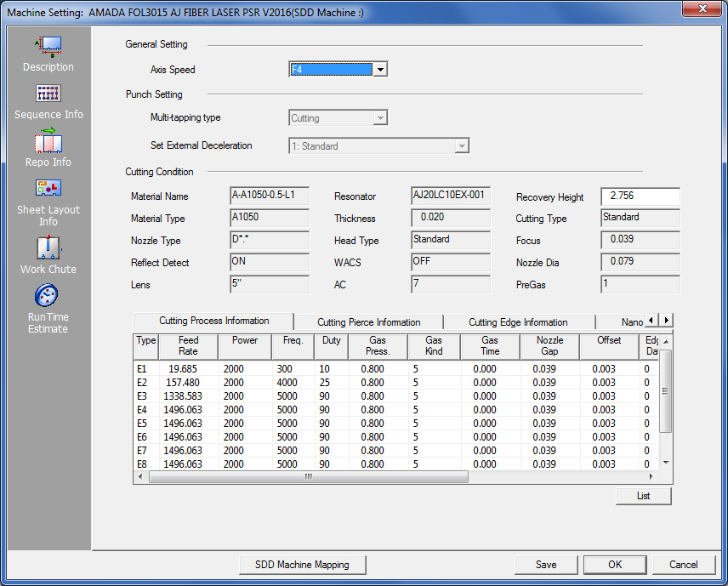Open the Sequence Info icon
This screenshot has width=728, height=586.
pyautogui.click(x=48, y=94)
